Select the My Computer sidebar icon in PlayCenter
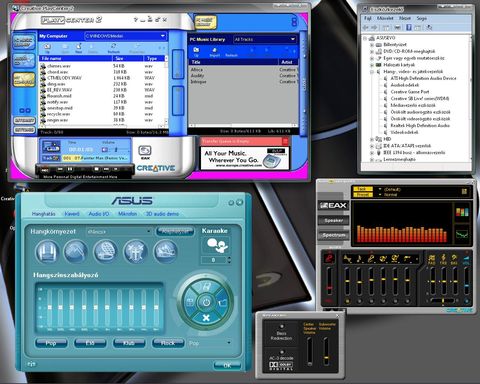Image resolution: width=480 pixels, height=384 pixels. (24, 79)
